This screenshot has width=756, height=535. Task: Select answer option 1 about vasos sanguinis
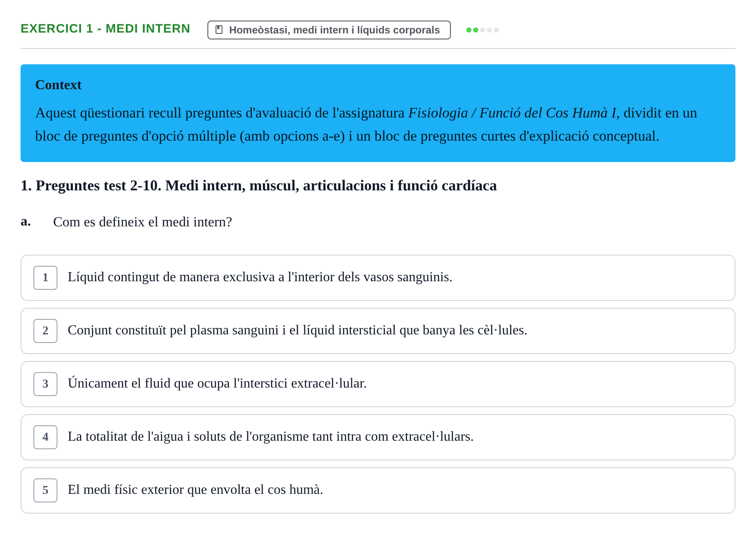[378, 278]
